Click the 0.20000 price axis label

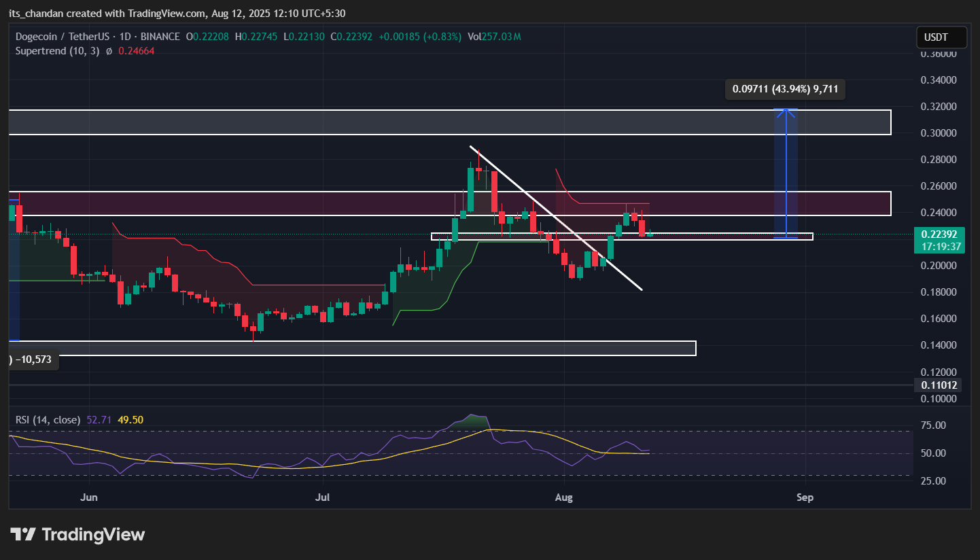click(x=939, y=266)
